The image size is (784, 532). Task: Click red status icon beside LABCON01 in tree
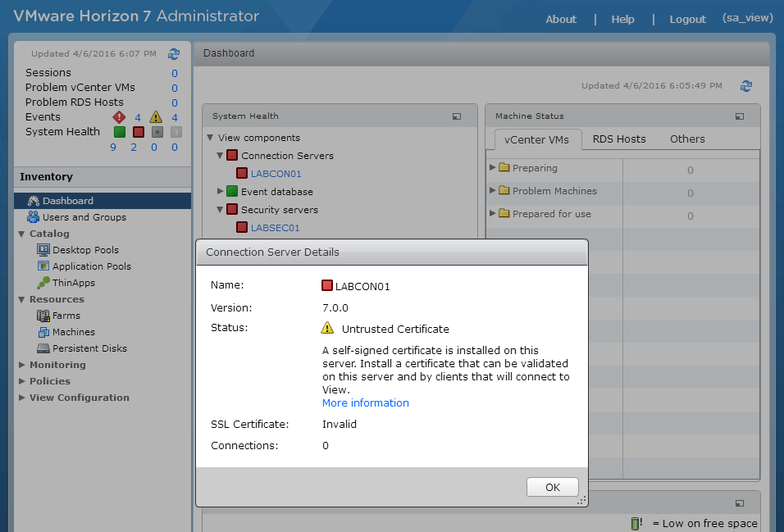[242, 174]
